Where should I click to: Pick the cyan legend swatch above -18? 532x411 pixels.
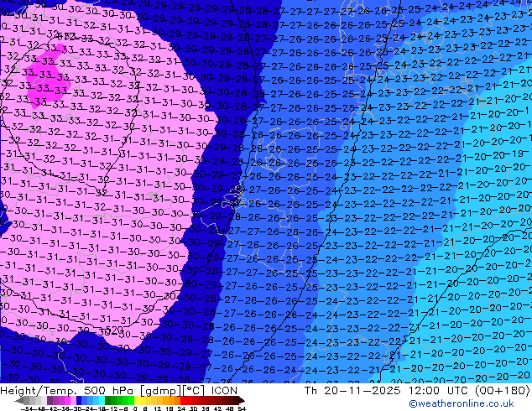pyautogui.click(x=102, y=401)
